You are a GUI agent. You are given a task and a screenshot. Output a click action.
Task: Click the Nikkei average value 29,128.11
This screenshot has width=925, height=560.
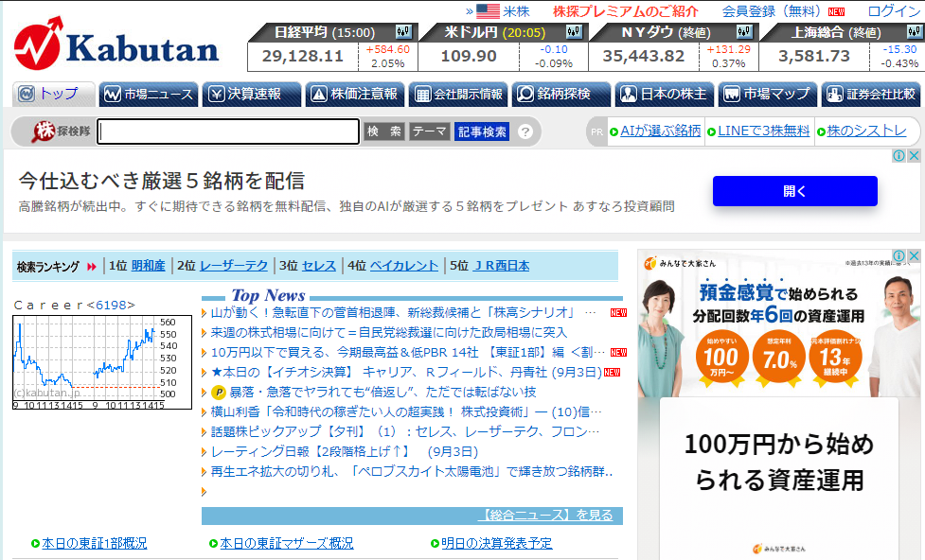[x=303, y=57]
